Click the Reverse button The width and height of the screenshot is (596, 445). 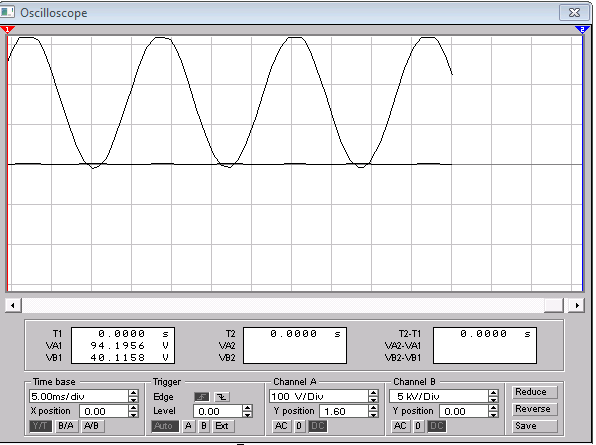pyautogui.click(x=534, y=409)
